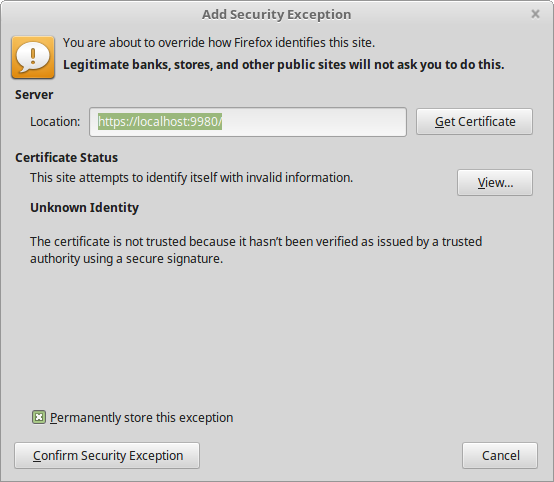Click the Add Security Exception title bar

(x=276, y=14)
